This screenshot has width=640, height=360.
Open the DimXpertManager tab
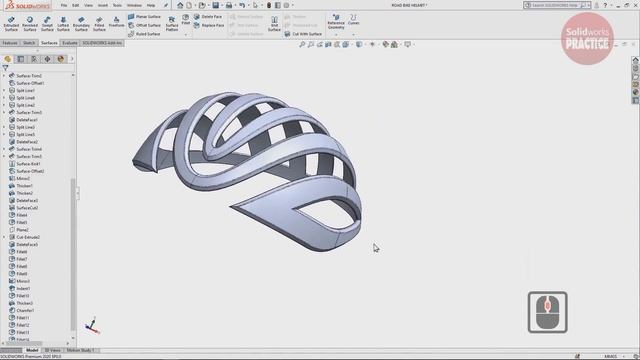(x=47, y=59)
